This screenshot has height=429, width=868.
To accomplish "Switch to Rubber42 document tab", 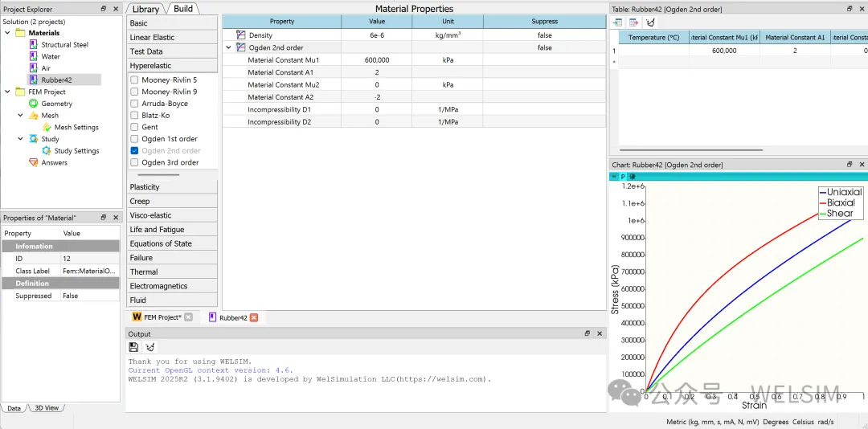I will pos(232,318).
